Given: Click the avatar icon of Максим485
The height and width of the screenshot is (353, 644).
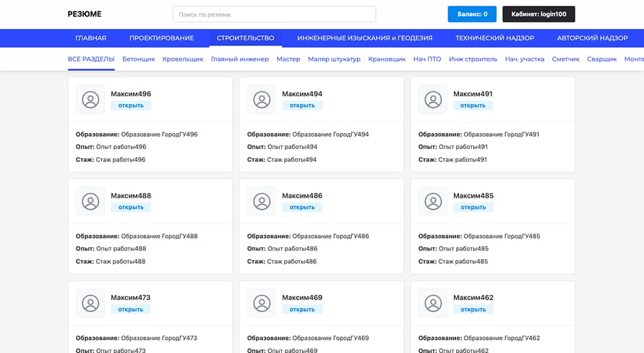Looking at the screenshot, I should pyautogui.click(x=433, y=201).
